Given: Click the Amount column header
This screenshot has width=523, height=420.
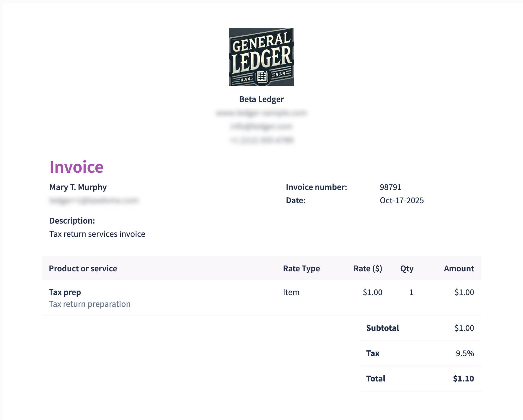Looking at the screenshot, I should pos(458,269).
